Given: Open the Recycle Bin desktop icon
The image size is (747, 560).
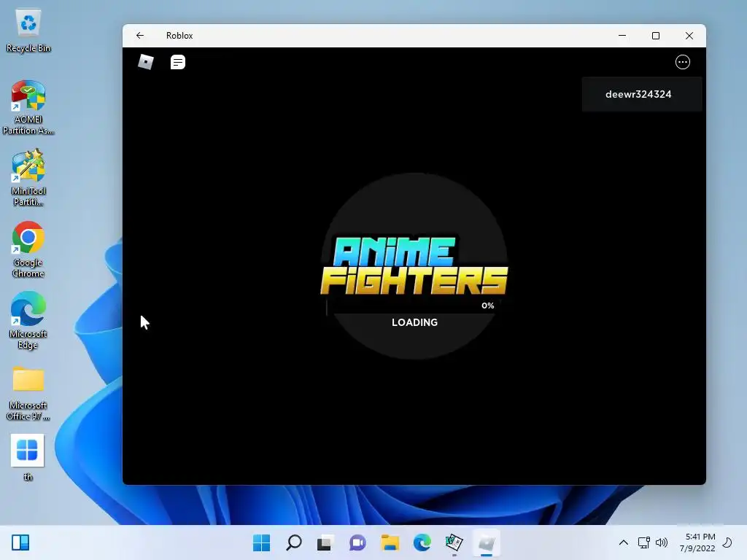Looking at the screenshot, I should point(28,31).
